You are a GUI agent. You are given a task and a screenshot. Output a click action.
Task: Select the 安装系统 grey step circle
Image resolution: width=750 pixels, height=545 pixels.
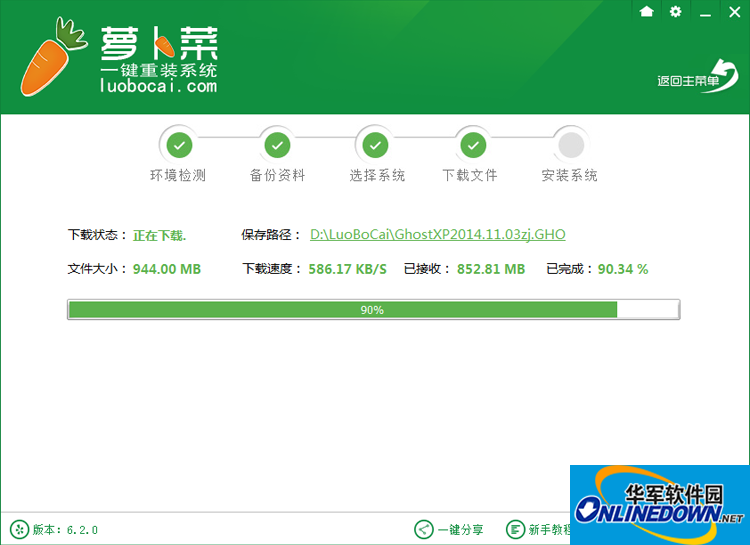pyautogui.click(x=571, y=145)
